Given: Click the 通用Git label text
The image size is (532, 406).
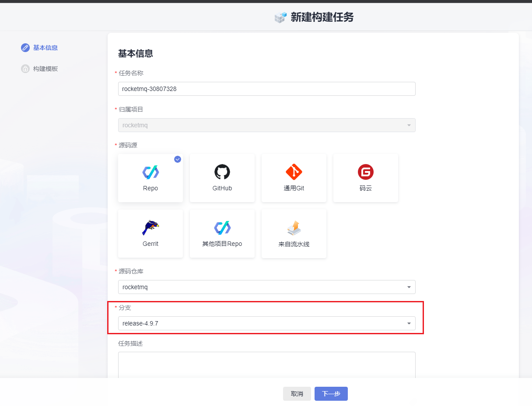Looking at the screenshot, I should 294,188.
